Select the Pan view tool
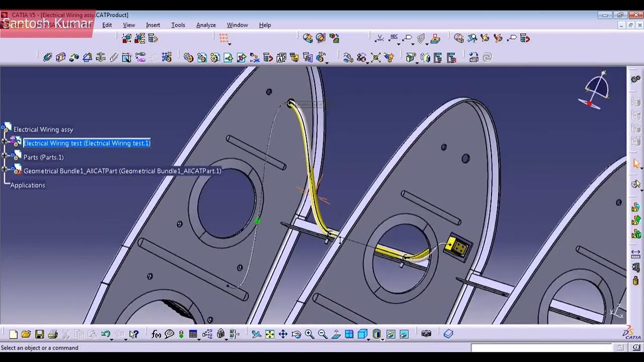 (x=283, y=334)
